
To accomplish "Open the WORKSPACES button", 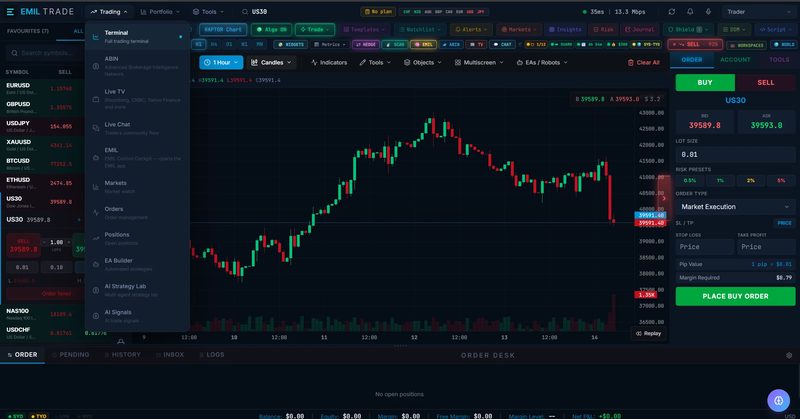I will 747,45.
